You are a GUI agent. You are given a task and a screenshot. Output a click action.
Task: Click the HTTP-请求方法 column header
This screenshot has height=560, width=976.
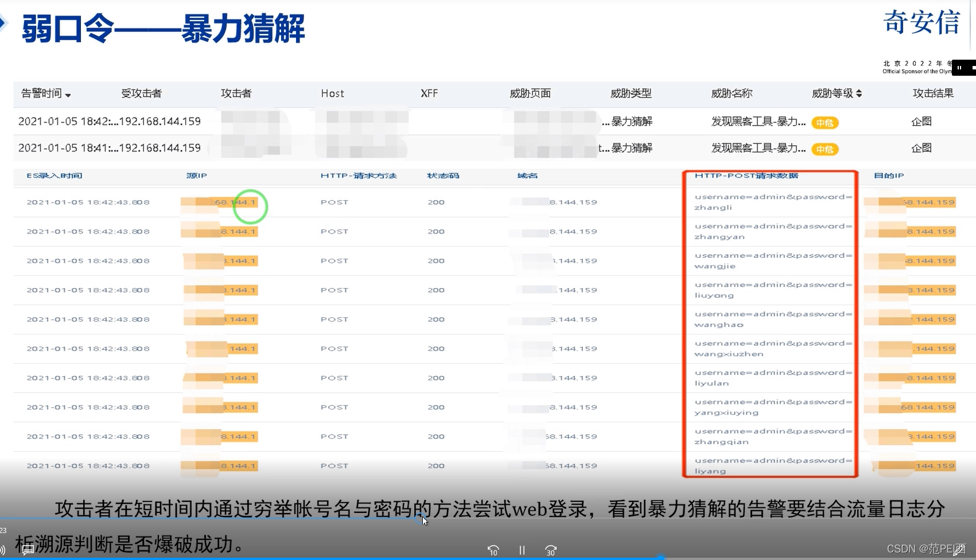[x=359, y=176]
